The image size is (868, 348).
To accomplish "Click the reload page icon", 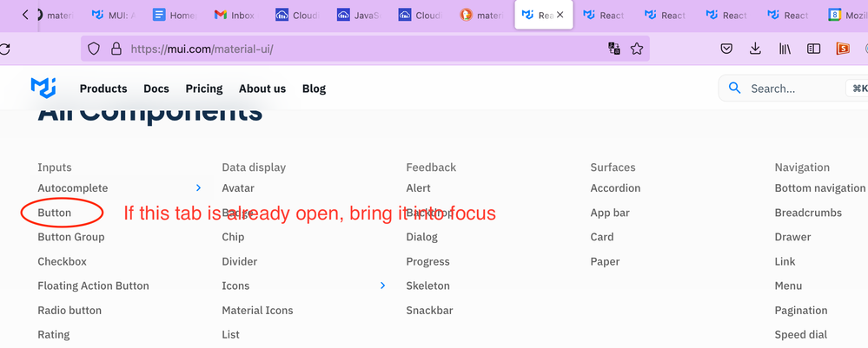I will coord(4,49).
